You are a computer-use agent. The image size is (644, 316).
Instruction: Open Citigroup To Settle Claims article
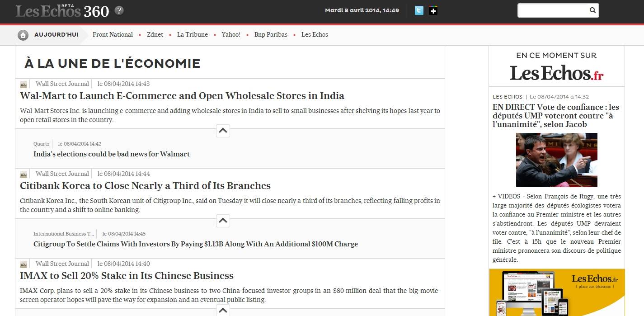pyautogui.click(x=195, y=244)
